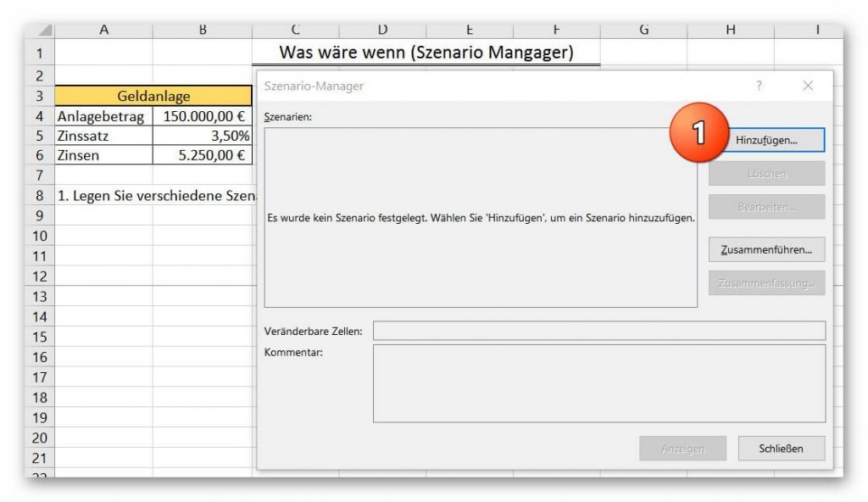Select column A header

(x=103, y=30)
